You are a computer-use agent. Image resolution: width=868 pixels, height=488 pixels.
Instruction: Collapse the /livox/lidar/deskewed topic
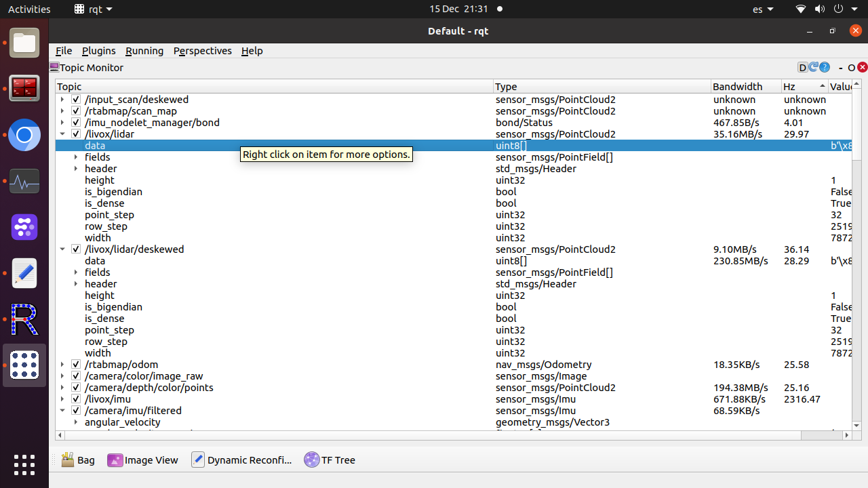tap(62, 249)
